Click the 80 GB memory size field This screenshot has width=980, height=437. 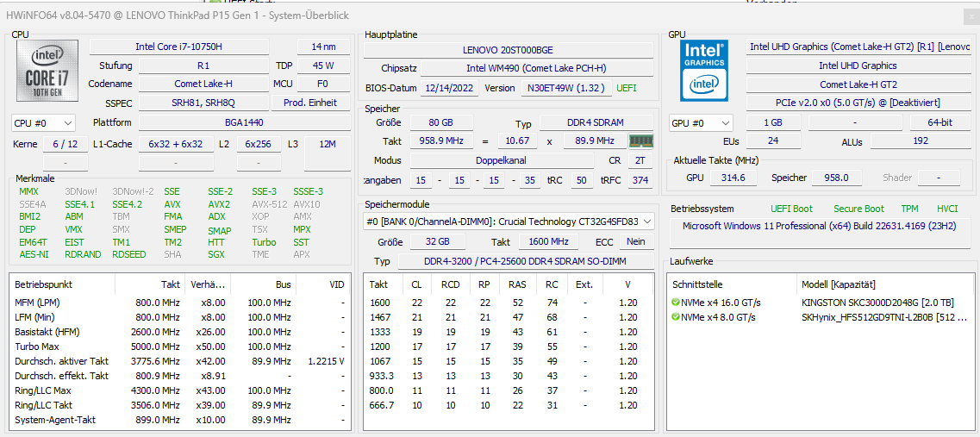[x=442, y=122]
